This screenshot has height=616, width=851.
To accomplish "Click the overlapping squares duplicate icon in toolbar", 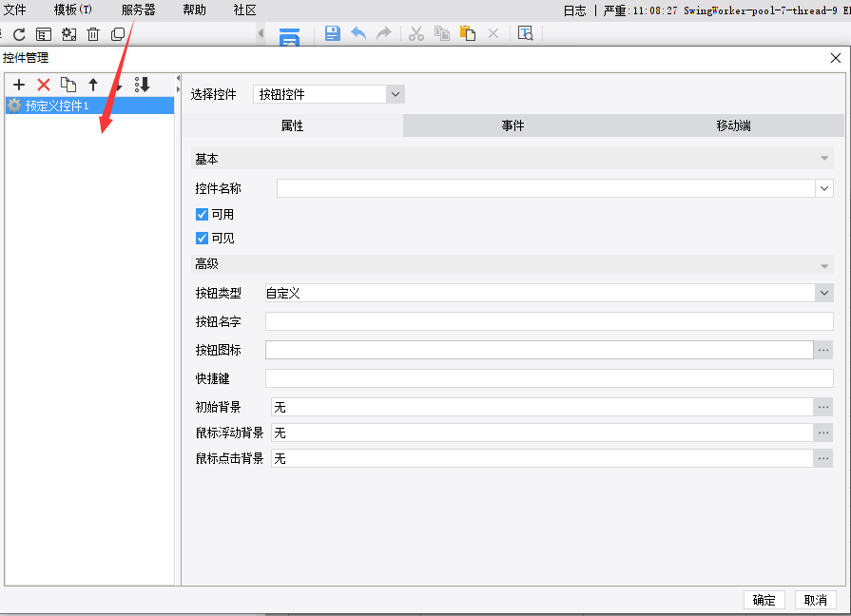I will [x=118, y=34].
